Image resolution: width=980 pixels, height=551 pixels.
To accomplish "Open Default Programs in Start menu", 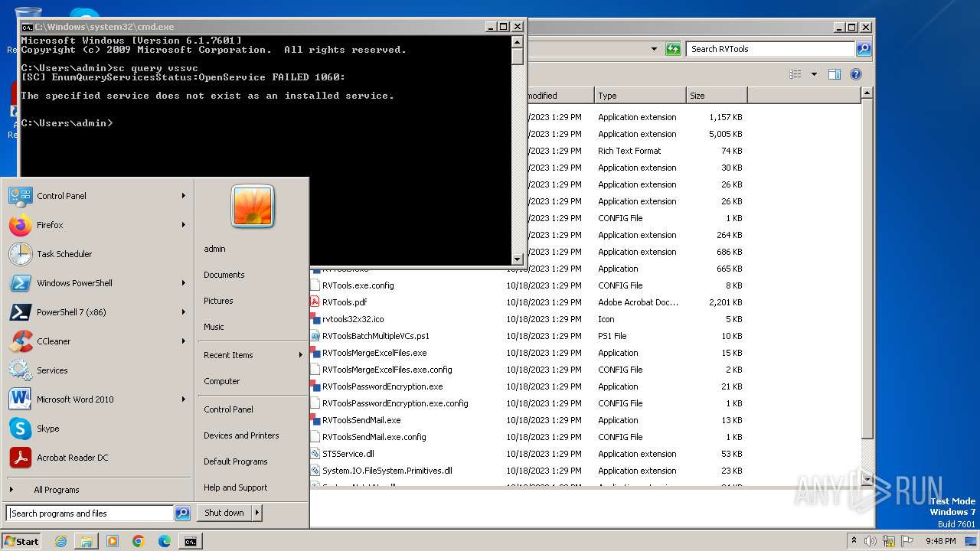I will (x=236, y=461).
